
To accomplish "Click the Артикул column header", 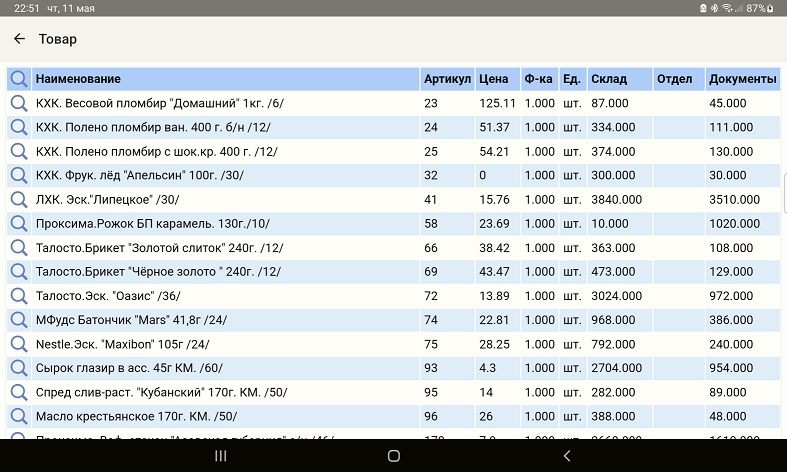I will 446,79.
